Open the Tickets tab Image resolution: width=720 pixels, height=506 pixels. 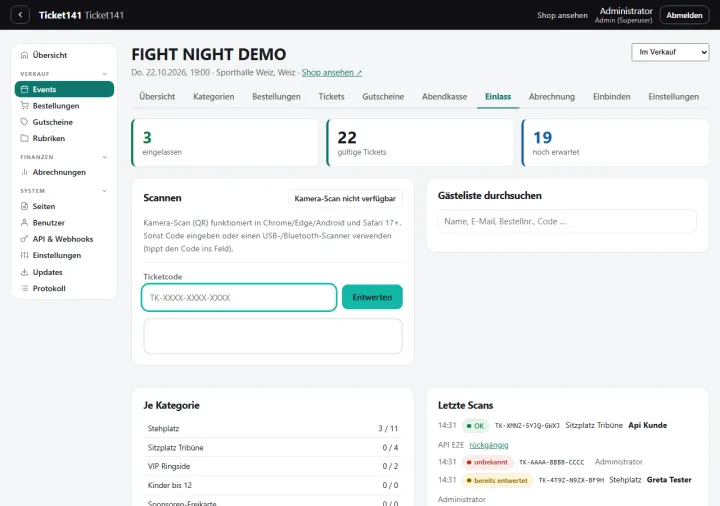click(x=332, y=97)
